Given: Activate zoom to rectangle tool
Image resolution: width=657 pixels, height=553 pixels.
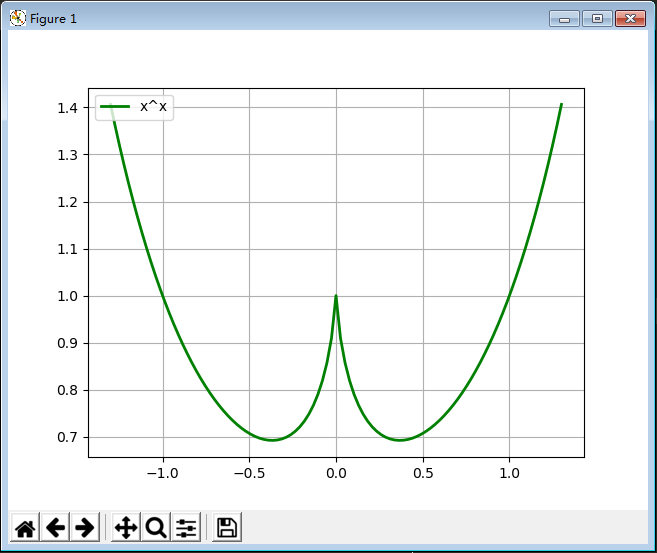Looking at the screenshot, I should [x=156, y=527].
